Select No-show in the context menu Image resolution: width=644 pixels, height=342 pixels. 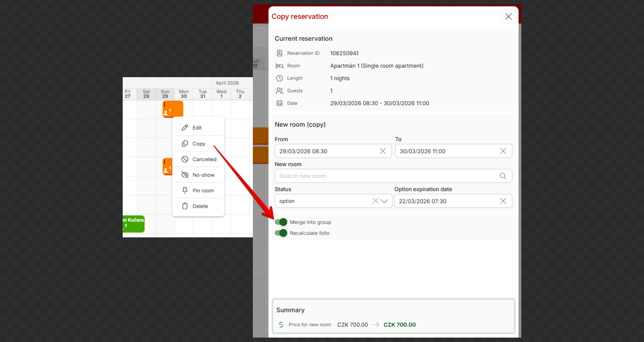click(x=203, y=175)
